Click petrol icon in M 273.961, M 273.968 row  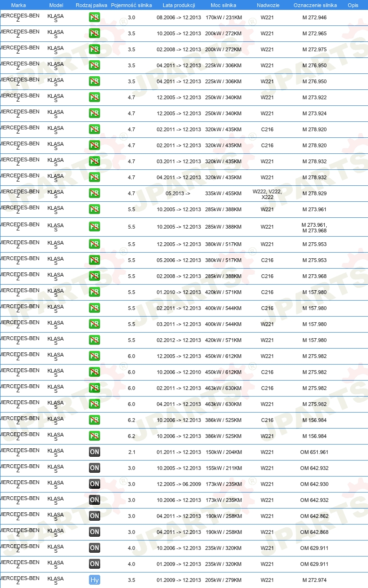(94, 227)
